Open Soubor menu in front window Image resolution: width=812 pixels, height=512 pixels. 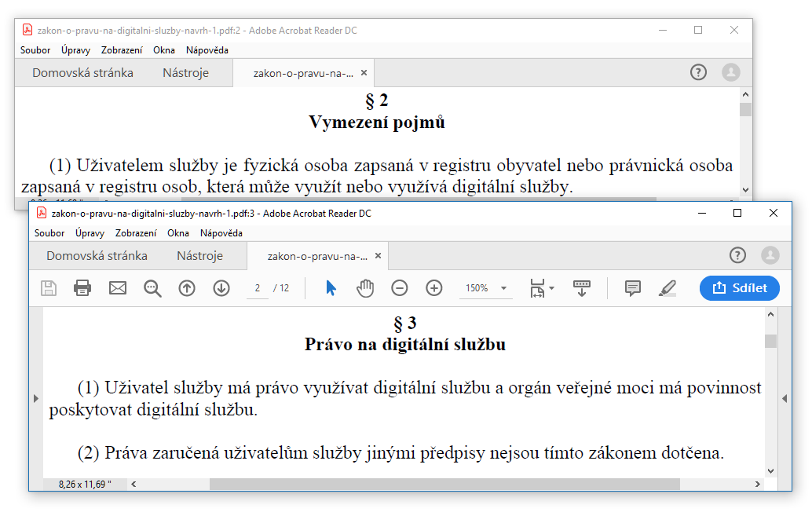tap(49, 233)
